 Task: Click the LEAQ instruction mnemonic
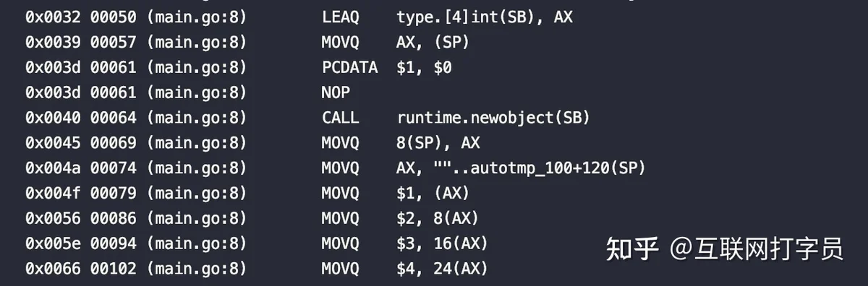[340, 17]
